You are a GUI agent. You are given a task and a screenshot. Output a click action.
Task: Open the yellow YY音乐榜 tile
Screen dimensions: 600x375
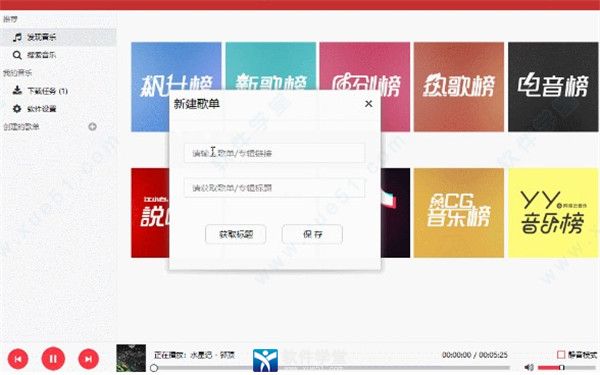click(x=553, y=213)
